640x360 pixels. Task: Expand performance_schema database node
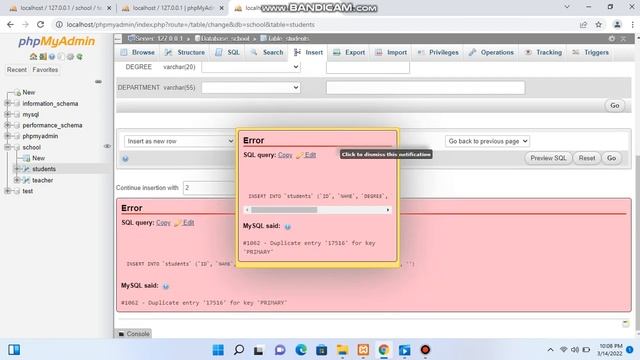click(7, 125)
